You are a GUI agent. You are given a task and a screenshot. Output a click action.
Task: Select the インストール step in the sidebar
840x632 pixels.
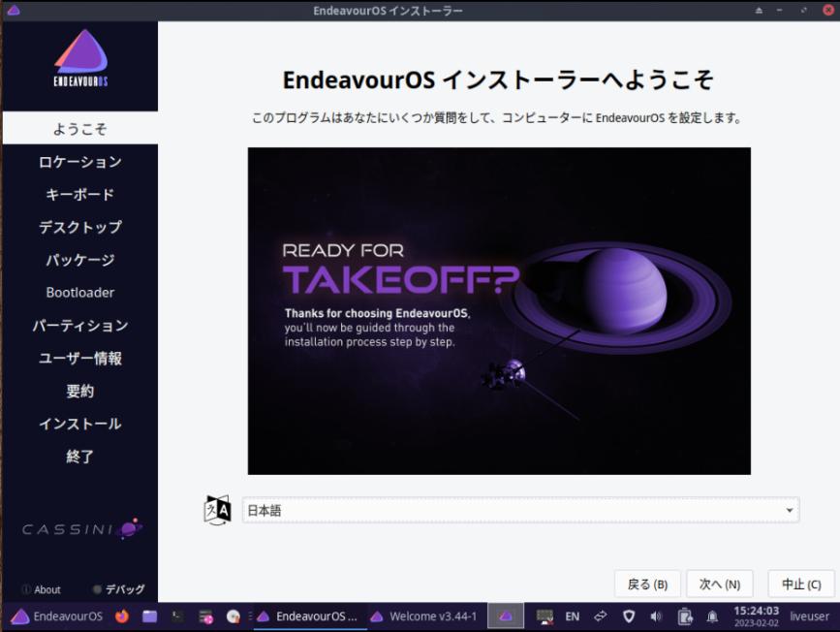pos(80,423)
